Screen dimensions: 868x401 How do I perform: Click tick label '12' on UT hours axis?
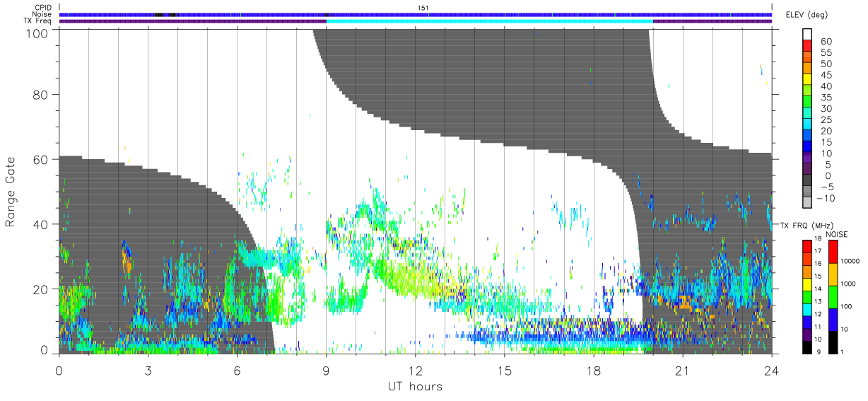click(x=415, y=370)
